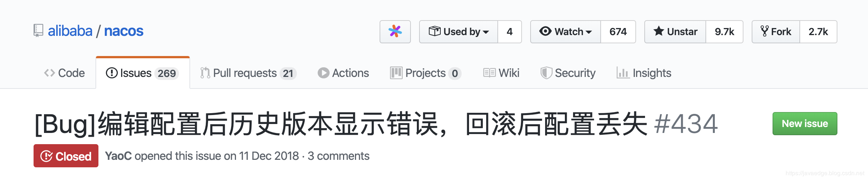Click the Used by package icon

[x=434, y=31]
